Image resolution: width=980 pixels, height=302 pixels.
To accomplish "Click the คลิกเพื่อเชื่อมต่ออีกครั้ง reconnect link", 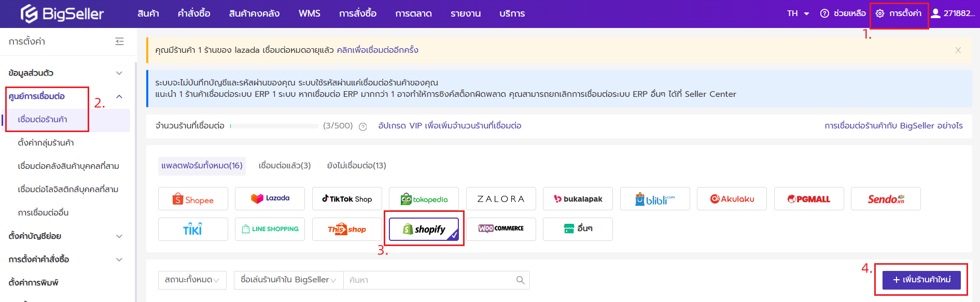I will [x=377, y=50].
